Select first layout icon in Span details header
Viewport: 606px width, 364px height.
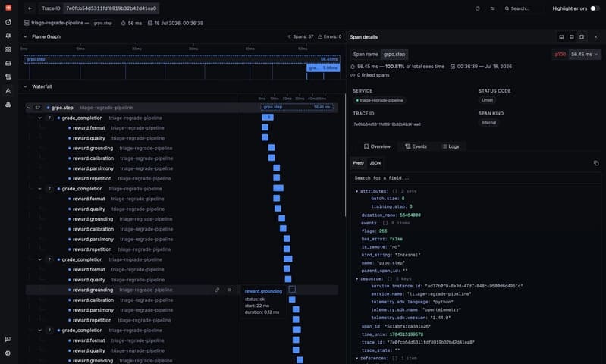[x=561, y=36]
